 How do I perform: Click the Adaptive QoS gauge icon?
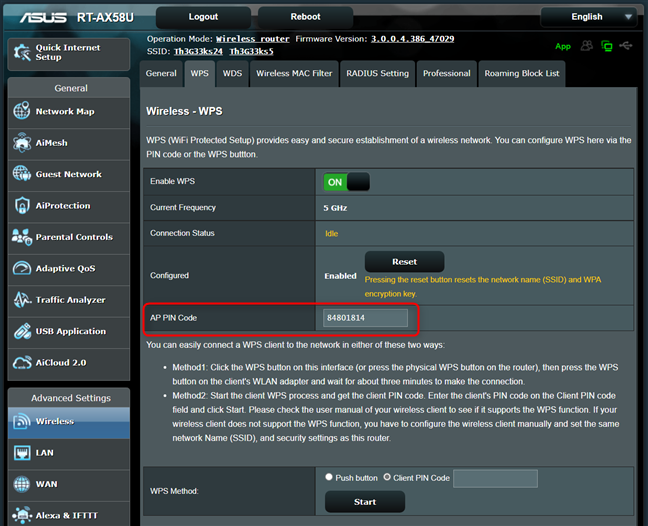pyautogui.click(x=21, y=268)
